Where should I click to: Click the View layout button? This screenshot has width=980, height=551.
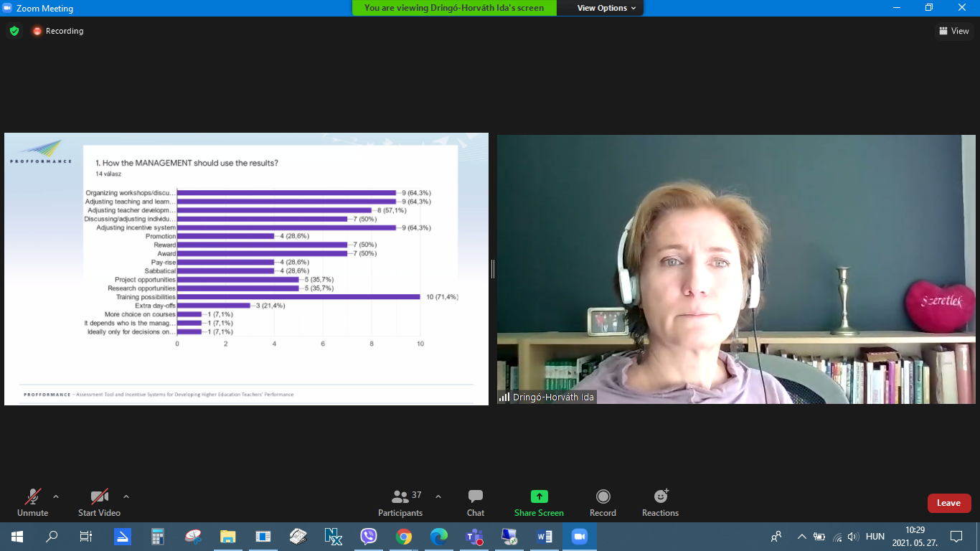tap(953, 31)
